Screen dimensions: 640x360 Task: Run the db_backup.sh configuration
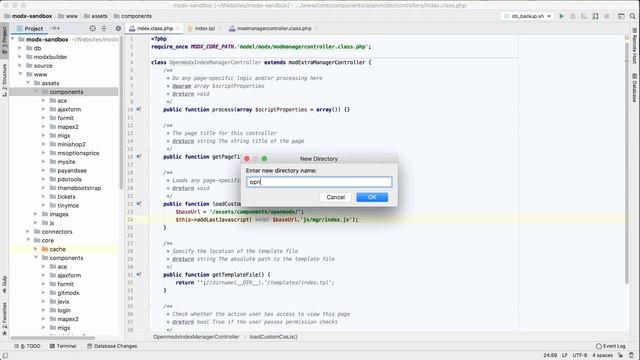tap(562, 16)
